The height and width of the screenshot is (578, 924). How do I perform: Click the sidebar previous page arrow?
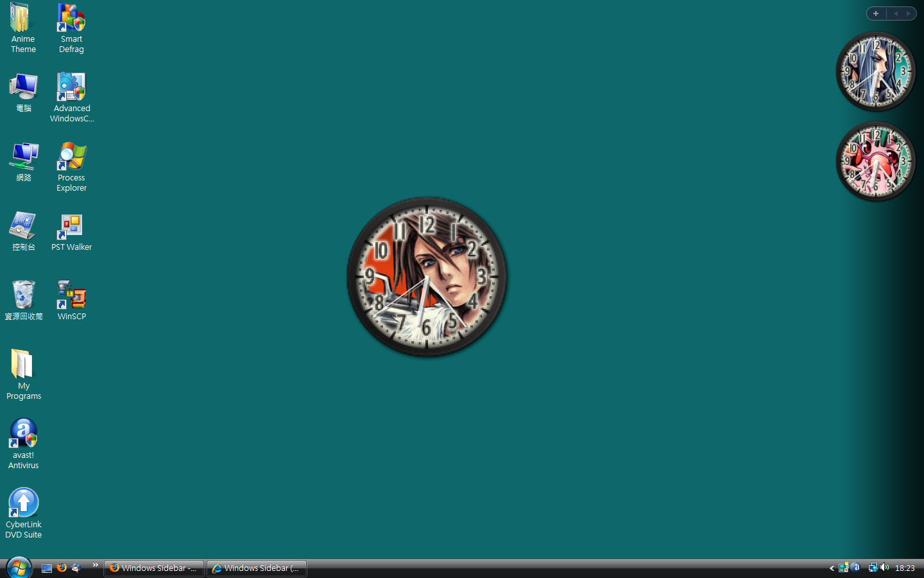[896, 13]
